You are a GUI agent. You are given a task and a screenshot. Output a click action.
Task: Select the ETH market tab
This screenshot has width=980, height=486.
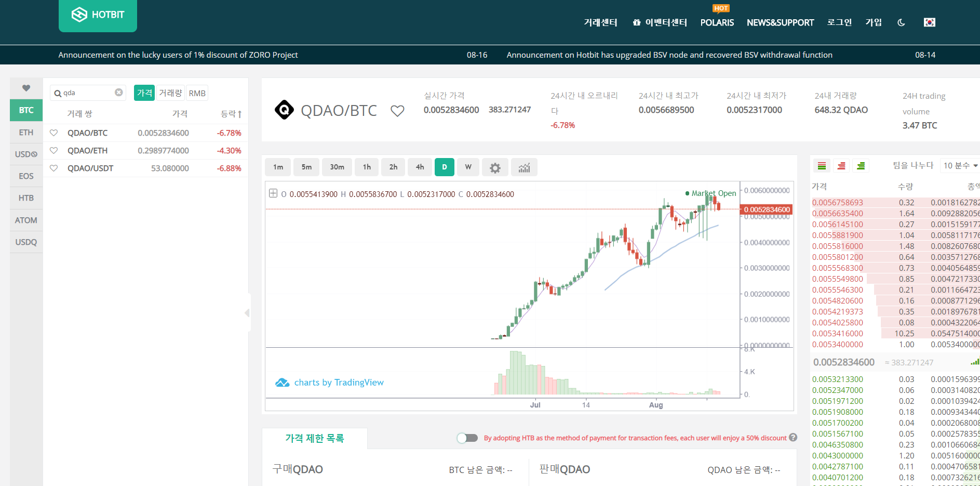pos(26,133)
